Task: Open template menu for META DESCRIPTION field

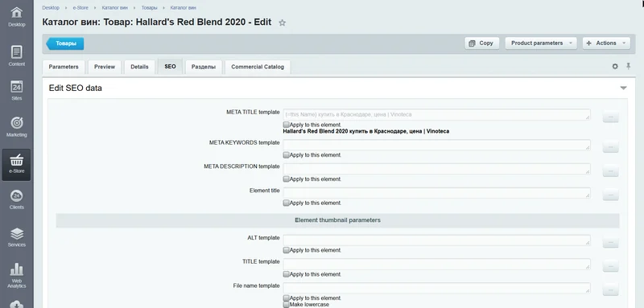Action: pos(610,171)
